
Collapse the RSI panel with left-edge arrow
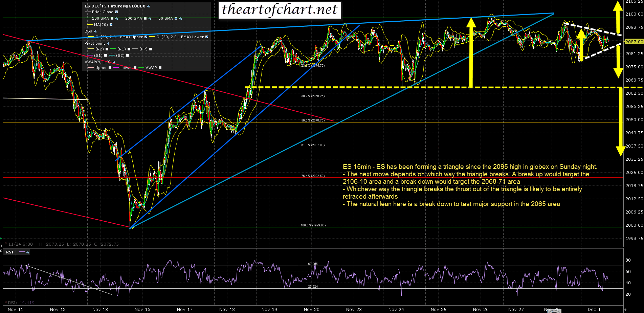[1, 251]
